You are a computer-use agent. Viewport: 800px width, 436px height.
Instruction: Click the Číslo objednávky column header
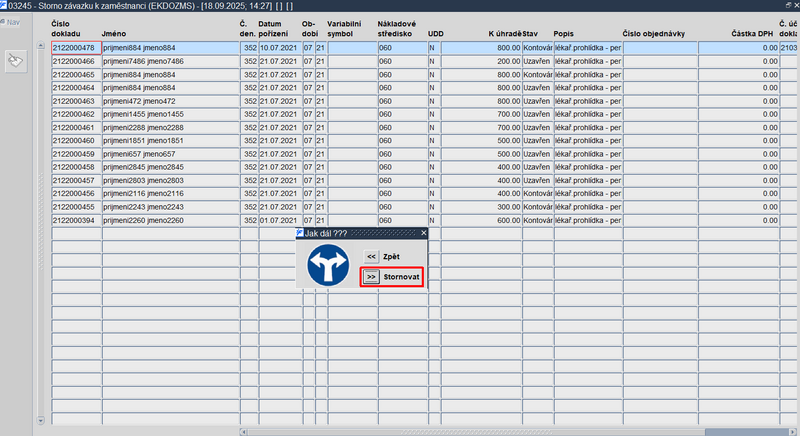(x=654, y=34)
